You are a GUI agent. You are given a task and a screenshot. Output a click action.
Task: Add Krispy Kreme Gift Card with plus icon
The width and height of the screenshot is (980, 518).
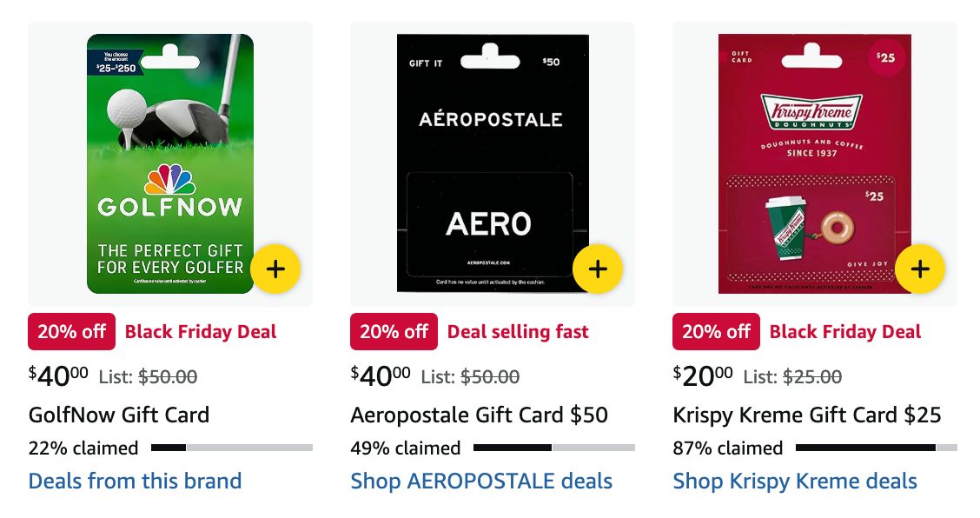pyautogui.click(x=920, y=269)
